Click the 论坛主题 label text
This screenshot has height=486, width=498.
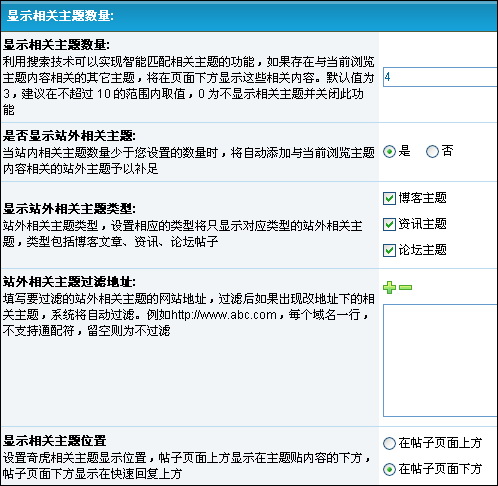tap(423, 250)
